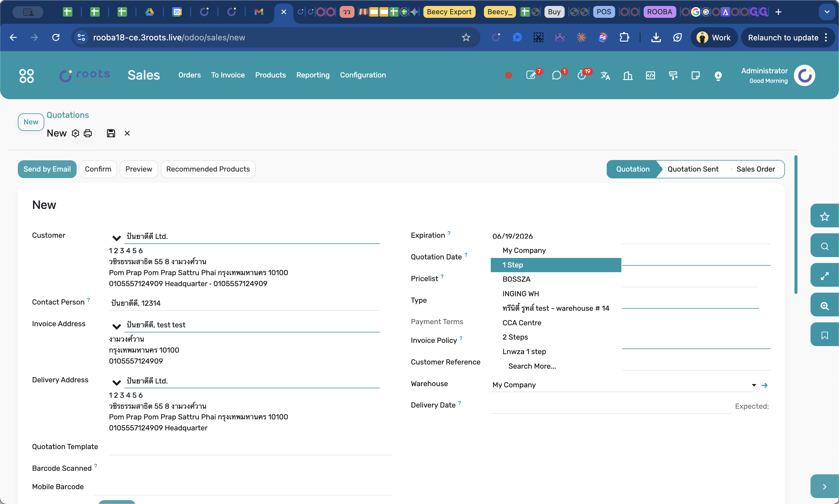Viewport: 839px width, 504px height.
Task: Select 'INGING WH' in the dropdown list
Action: pyautogui.click(x=556, y=294)
